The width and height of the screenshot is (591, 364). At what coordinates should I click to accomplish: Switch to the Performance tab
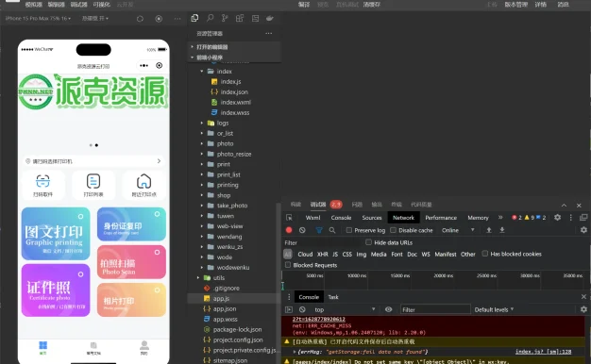[441, 218]
